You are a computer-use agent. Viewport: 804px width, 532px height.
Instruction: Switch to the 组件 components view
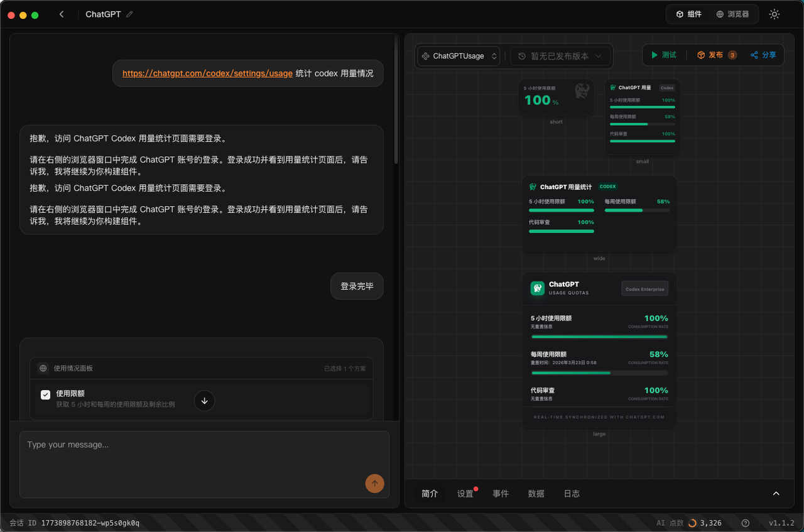[688, 14]
